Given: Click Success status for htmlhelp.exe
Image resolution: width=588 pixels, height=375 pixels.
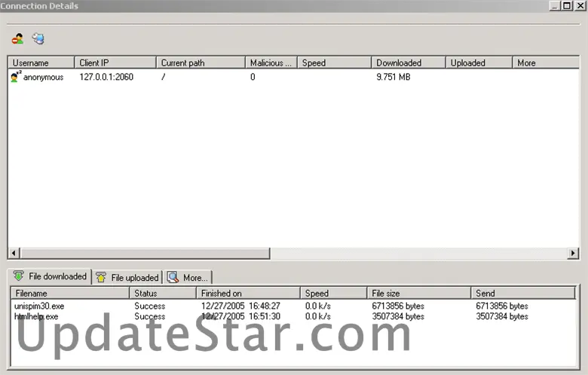Looking at the screenshot, I should 149,316.
